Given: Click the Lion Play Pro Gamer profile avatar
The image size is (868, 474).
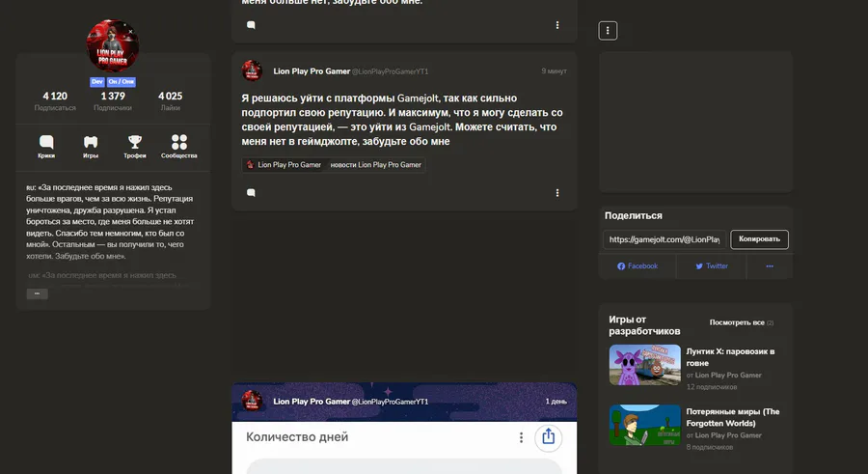Looking at the screenshot, I should tap(113, 46).
